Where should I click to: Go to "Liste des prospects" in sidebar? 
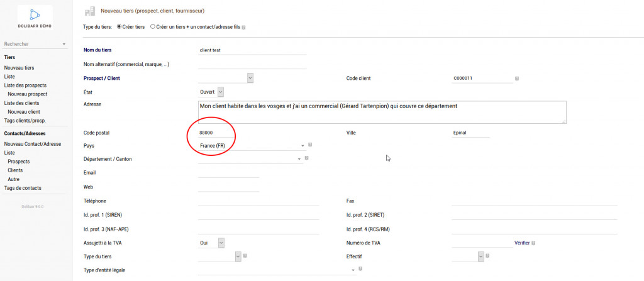click(x=25, y=85)
